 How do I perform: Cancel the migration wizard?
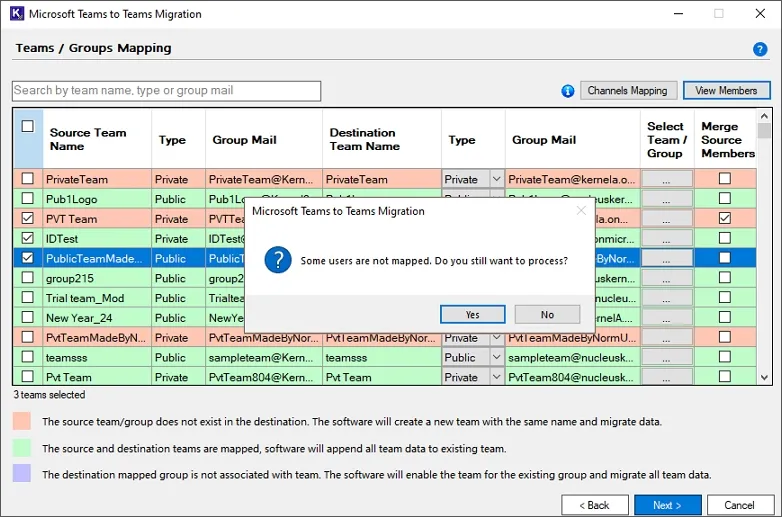[739, 505]
